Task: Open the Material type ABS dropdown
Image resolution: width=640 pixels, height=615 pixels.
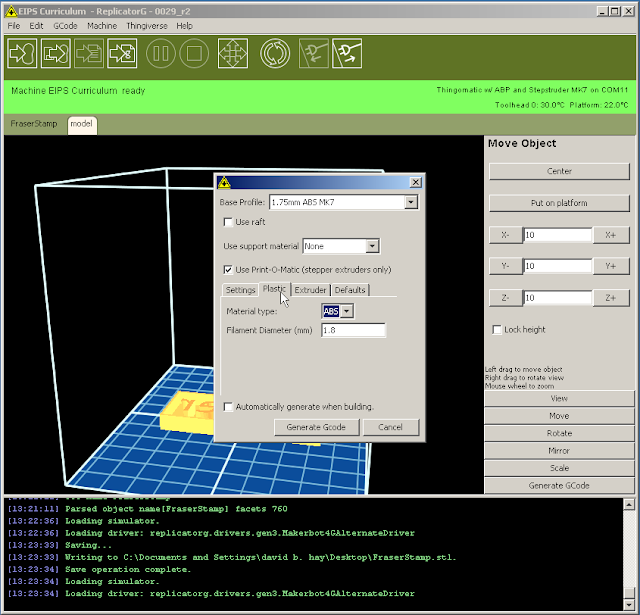Action: 347,311
